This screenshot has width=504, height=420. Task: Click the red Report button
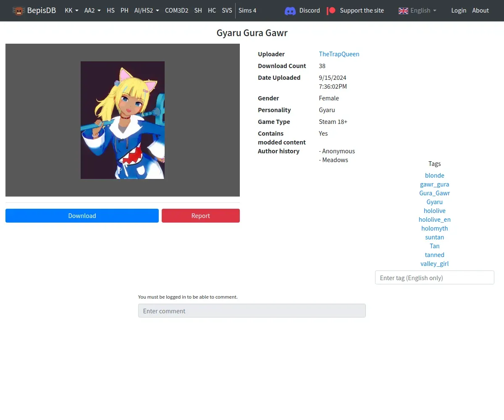[201, 215]
